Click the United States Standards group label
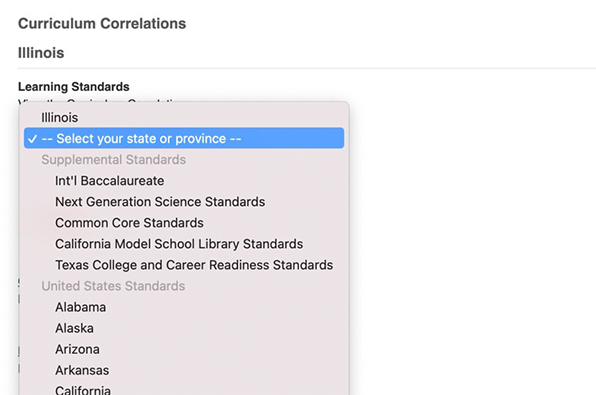This screenshot has height=395, width=596. tap(113, 286)
